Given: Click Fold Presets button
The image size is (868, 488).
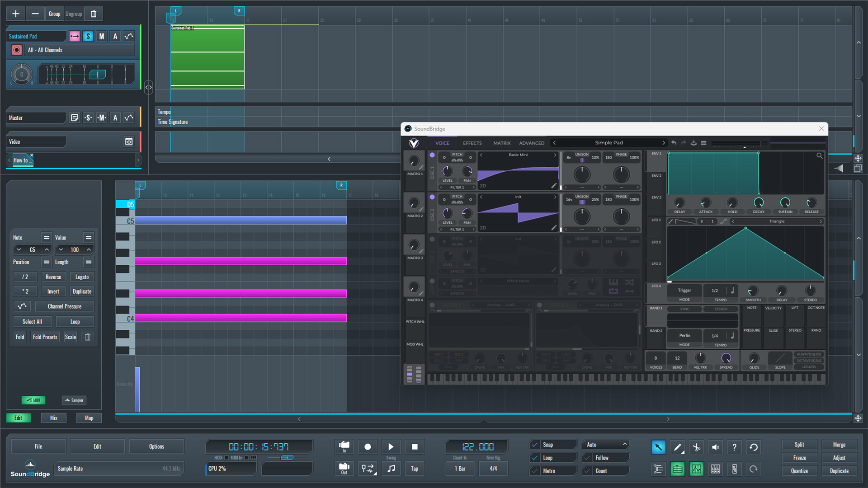Looking at the screenshot, I should pos(45,337).
